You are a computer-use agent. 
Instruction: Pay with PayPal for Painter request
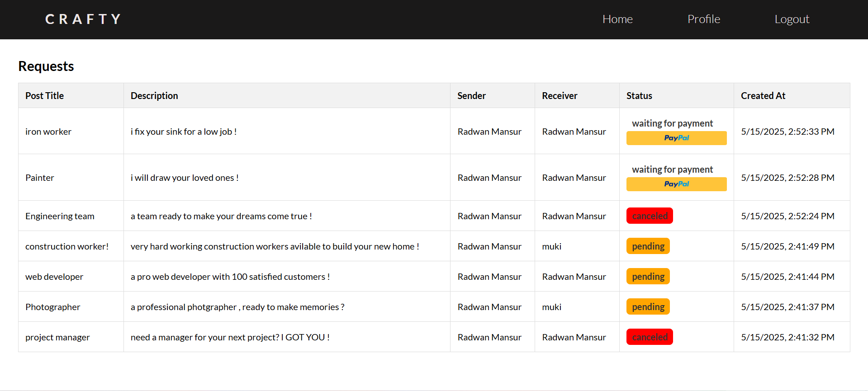click(x=676, y=184)
